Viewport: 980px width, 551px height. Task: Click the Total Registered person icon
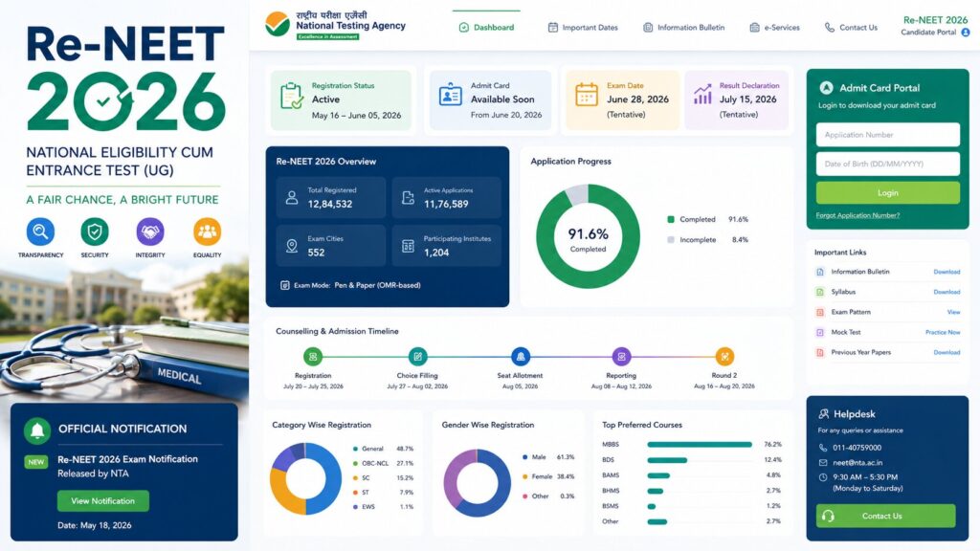pos(291,198)
